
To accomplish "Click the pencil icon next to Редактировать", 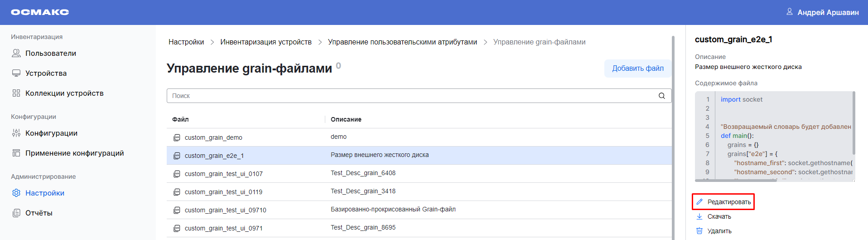I will click(699, 202).
